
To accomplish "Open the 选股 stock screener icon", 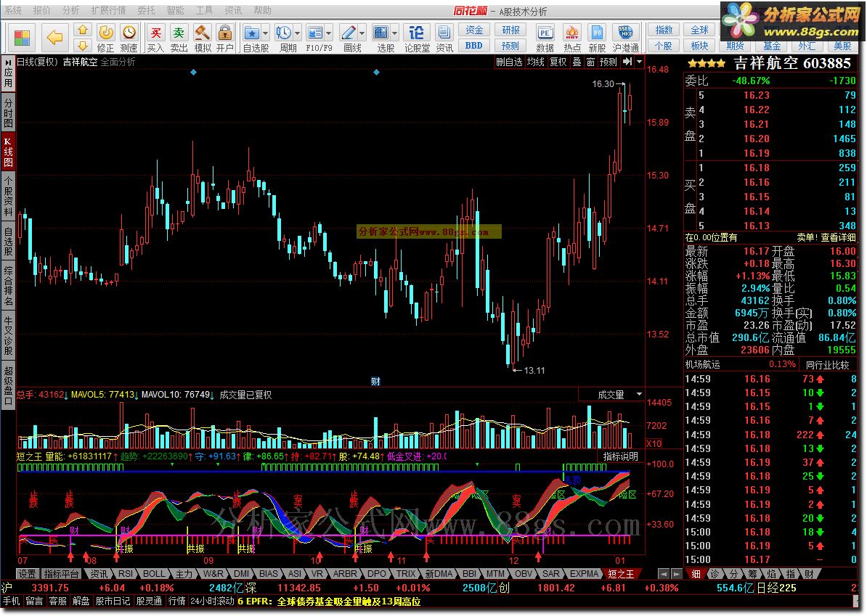I will [381, 33].
